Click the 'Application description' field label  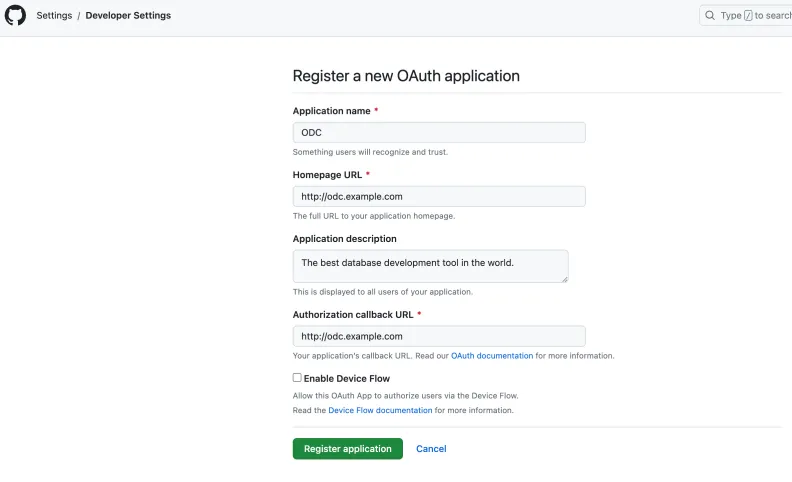[344, 239]
